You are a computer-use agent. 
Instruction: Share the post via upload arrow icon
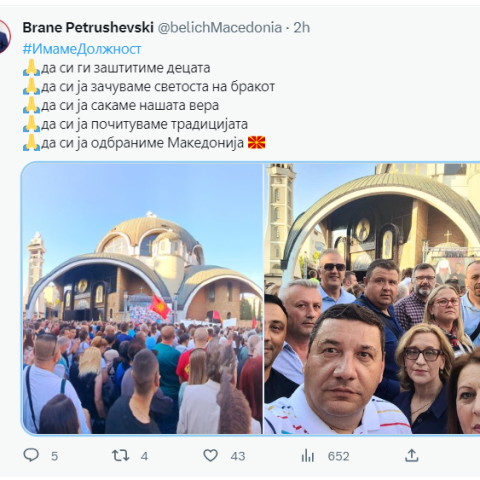pyautogui.click(x=412, y=455)
